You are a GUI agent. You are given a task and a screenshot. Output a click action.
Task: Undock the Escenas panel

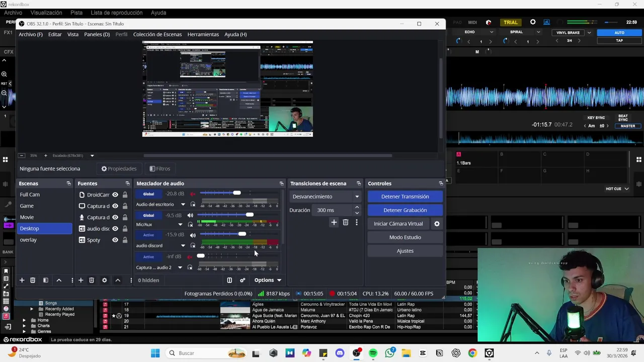click(68, 184)
